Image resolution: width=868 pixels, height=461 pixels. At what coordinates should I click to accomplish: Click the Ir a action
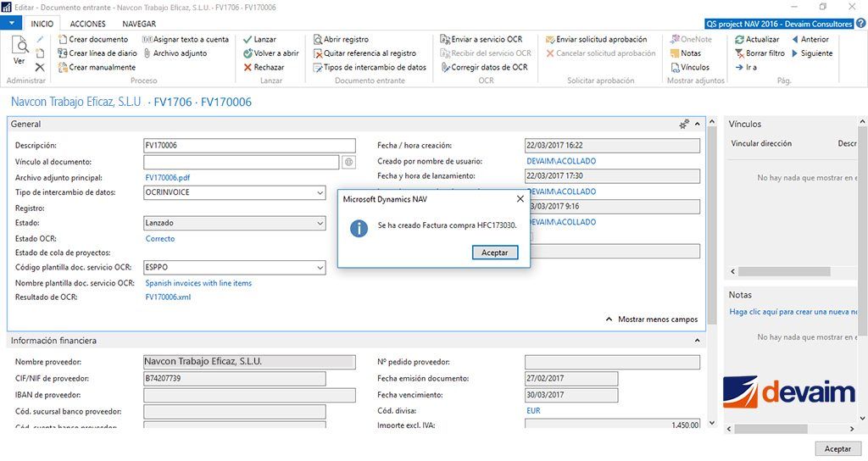click(x=746, y=67)
